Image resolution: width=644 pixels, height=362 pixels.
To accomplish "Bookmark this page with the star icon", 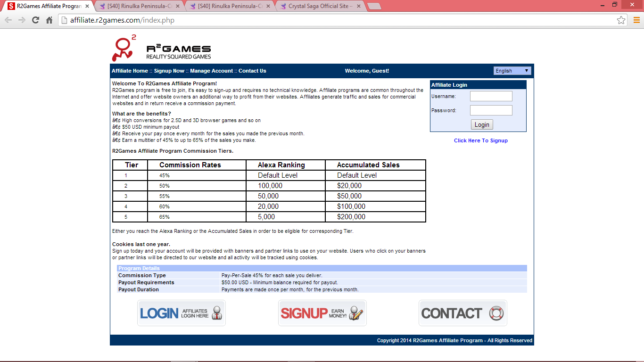I will [621, 20].
